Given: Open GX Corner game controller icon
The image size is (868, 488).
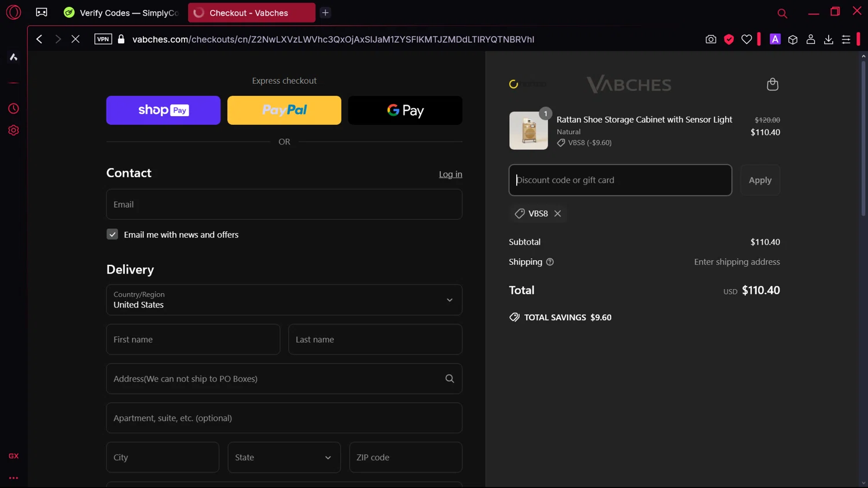Looking at the screenshot, I should coord(42,12).
